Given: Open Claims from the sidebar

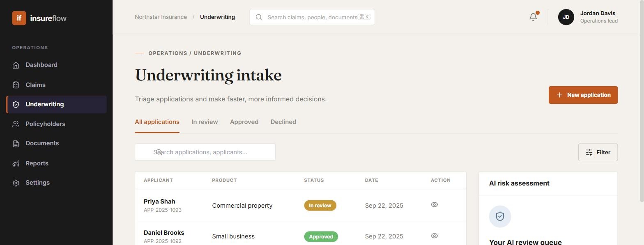Looking at the screenshot, I should tap(56, 85).
